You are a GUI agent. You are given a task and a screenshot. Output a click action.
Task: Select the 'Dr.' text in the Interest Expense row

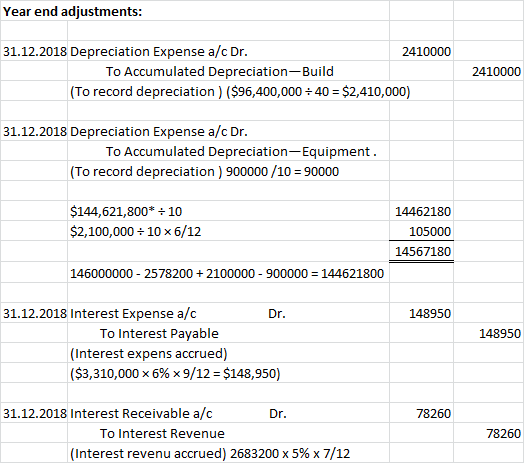(x=277, y=314)
